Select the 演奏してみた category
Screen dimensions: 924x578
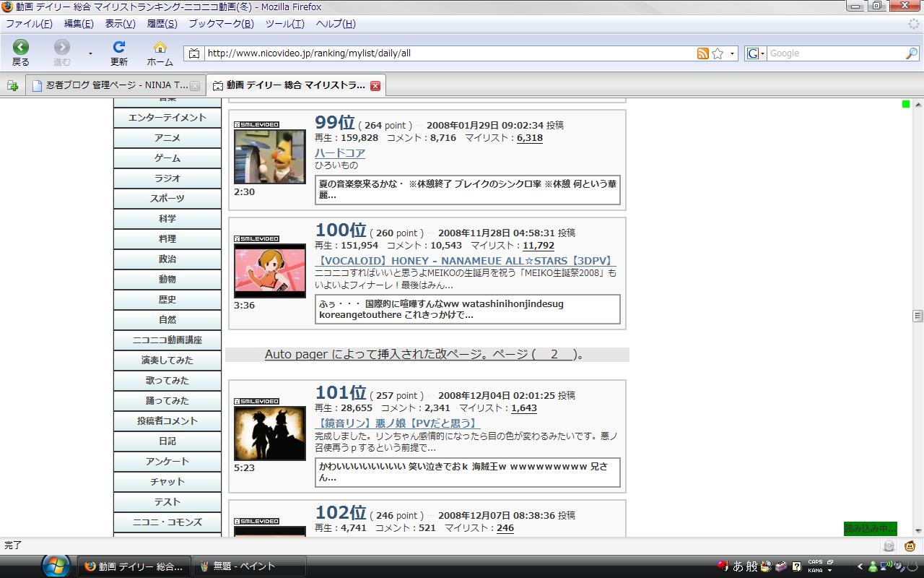(167, 361)
